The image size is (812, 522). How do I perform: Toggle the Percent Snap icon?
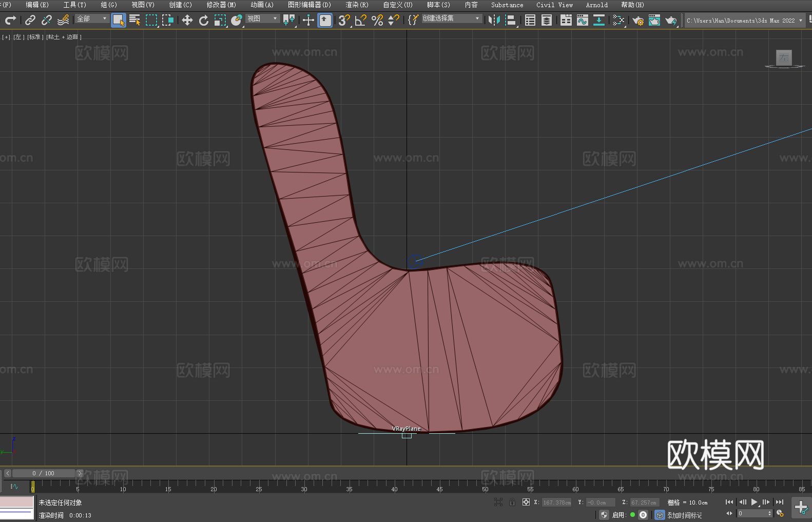tap(377, 20)
